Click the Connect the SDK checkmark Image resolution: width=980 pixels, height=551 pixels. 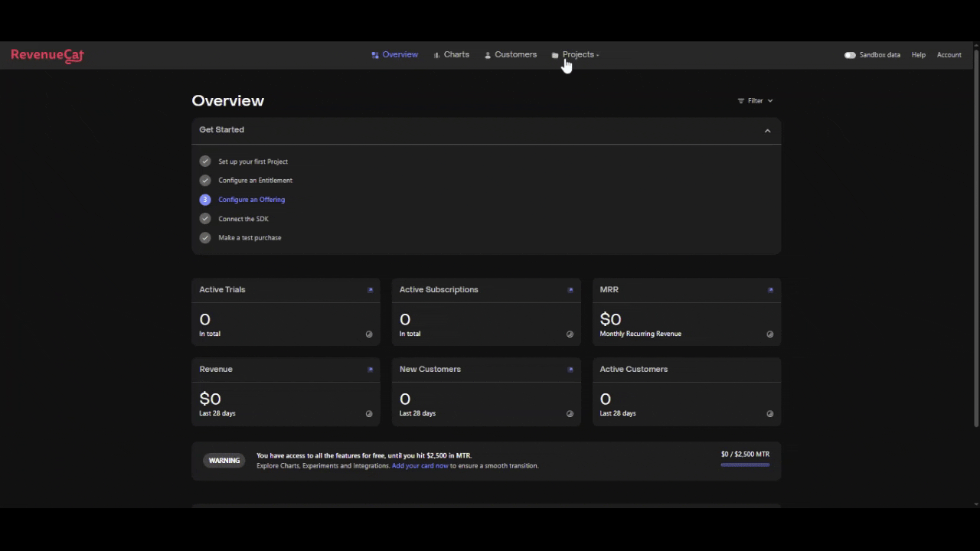coord(204,218)
